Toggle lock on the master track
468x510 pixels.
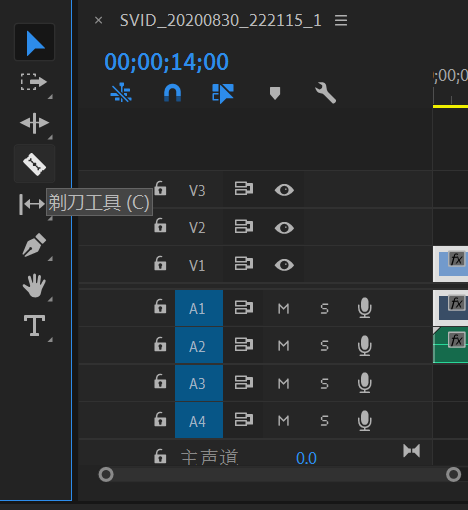(x=160, y=457)
